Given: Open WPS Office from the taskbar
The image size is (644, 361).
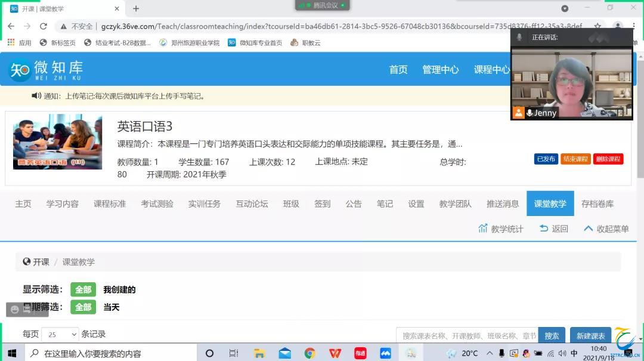Looking at the screenshot, I should [x=335, y=353].
